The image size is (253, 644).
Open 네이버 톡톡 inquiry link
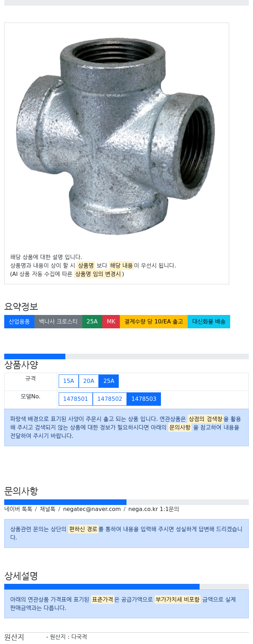pyautogui.click(x=18, y=509)
